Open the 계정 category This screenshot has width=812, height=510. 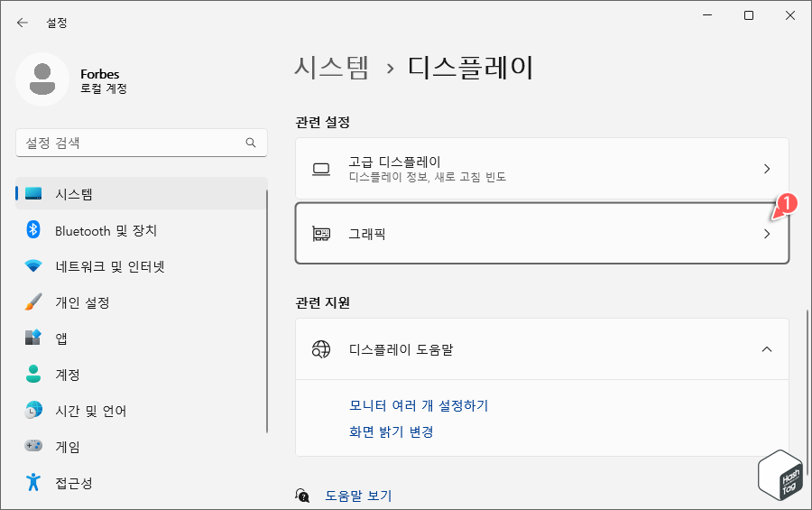(x=142, y=374)
